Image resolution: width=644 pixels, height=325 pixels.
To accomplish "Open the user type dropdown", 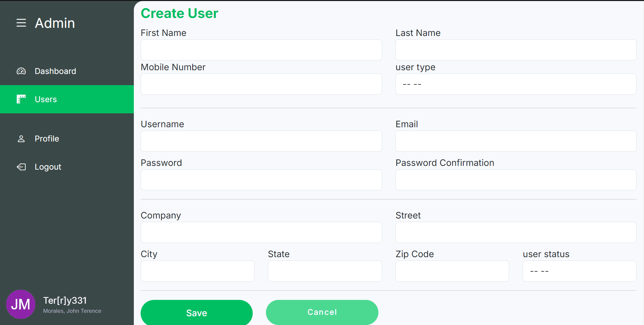I will [516, 84].
